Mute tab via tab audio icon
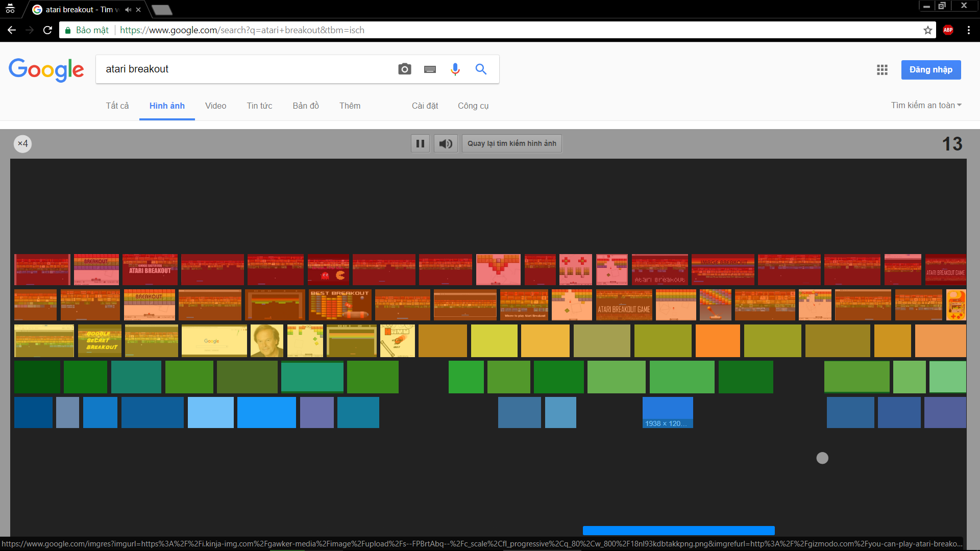The height and width of the screenshot is (551, 980). 128,10
